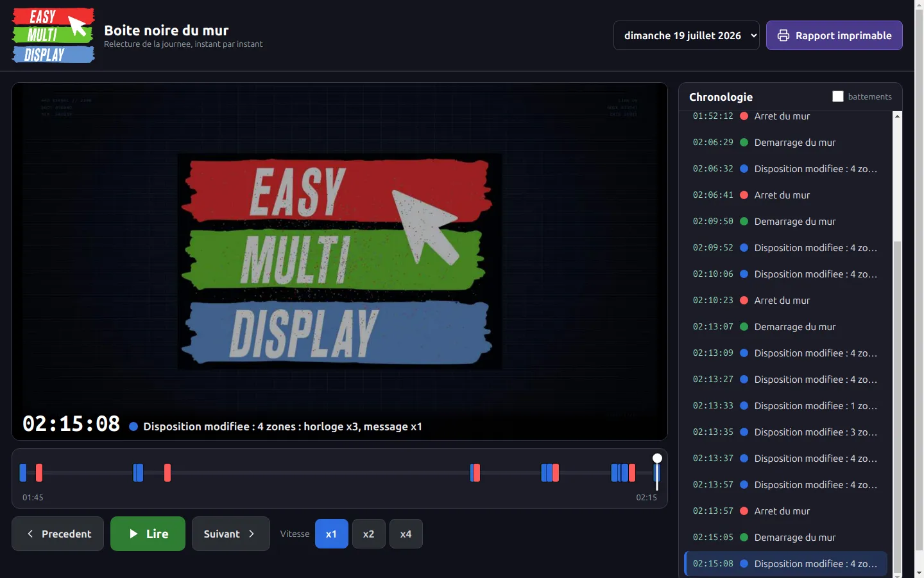Open the Rapport imprimable report
This screenshot has width=924, height=578.
(x=834, y=35)
